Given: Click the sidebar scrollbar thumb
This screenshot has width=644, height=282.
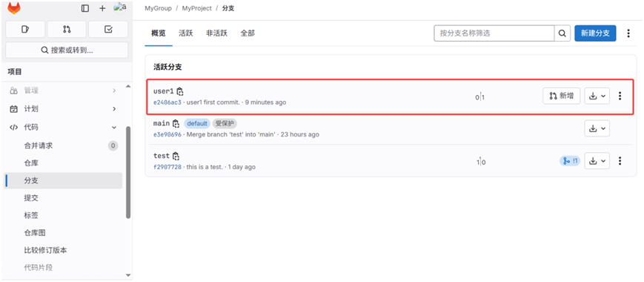Looking at the screenshot, I should click(128, 172).
